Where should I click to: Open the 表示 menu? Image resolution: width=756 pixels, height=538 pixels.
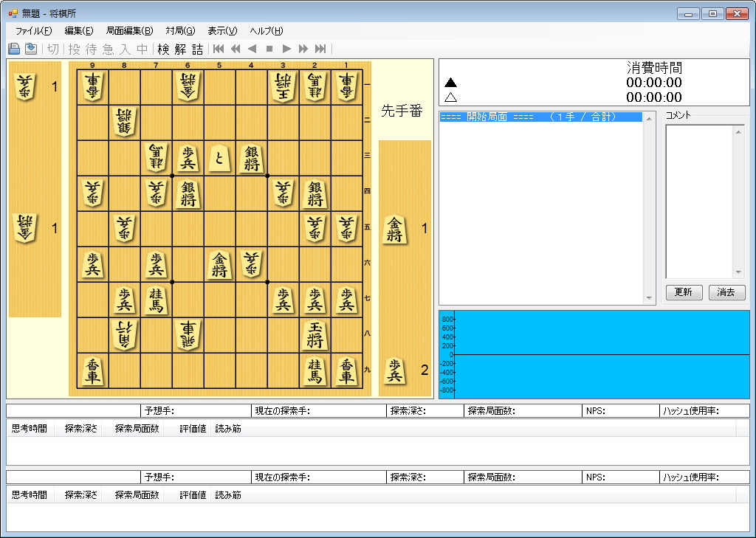[x=222, y=30]
